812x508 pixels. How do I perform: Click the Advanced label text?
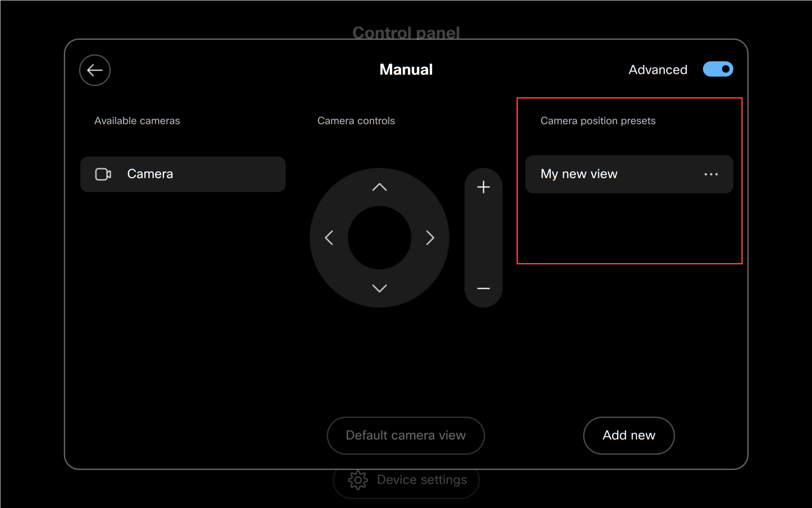[x=657, y=70]
